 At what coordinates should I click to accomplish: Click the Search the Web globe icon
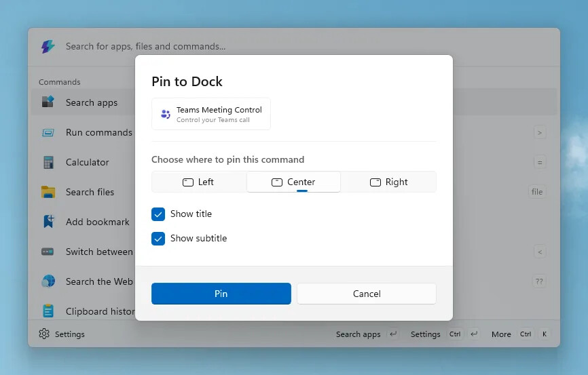click(48, 281)
